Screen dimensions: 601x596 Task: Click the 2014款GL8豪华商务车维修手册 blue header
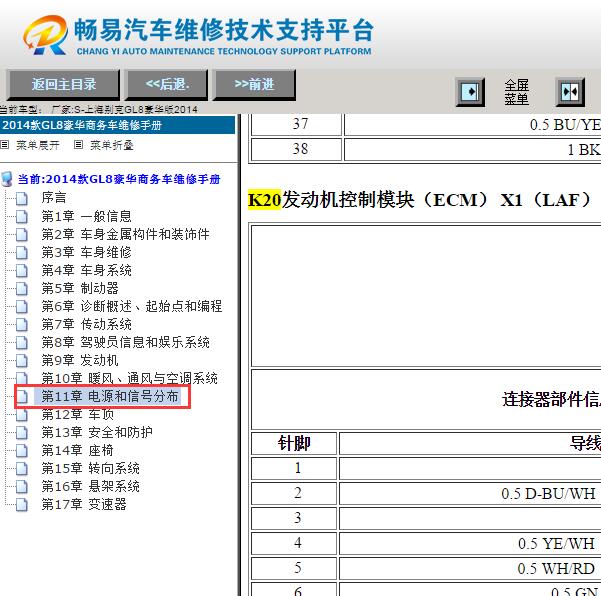117,125
